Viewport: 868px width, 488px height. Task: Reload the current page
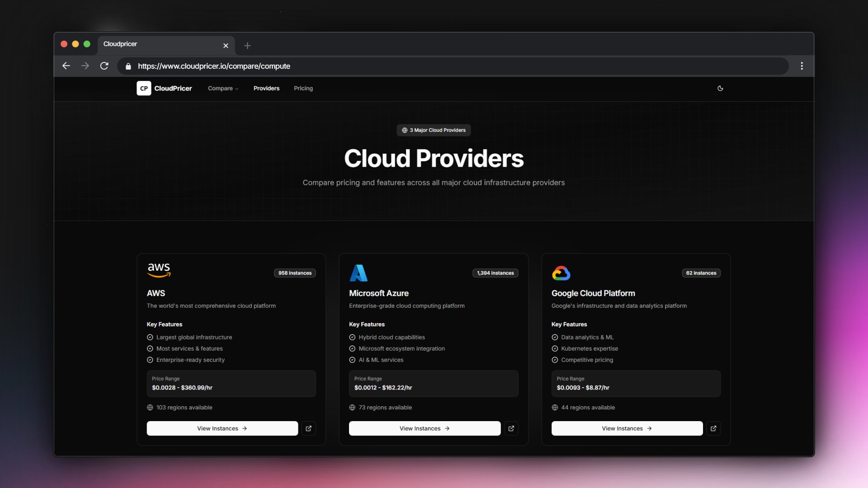pos(104,66)
